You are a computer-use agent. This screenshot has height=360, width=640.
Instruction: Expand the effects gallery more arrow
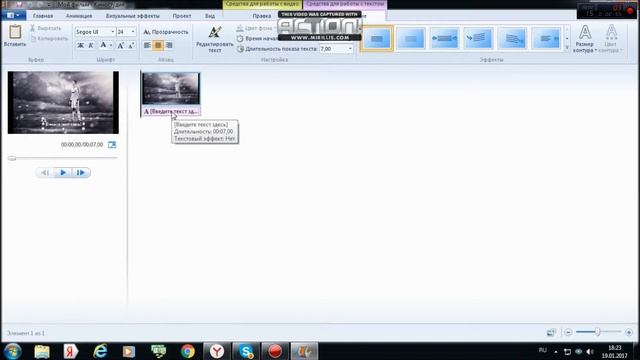point(567,48)
